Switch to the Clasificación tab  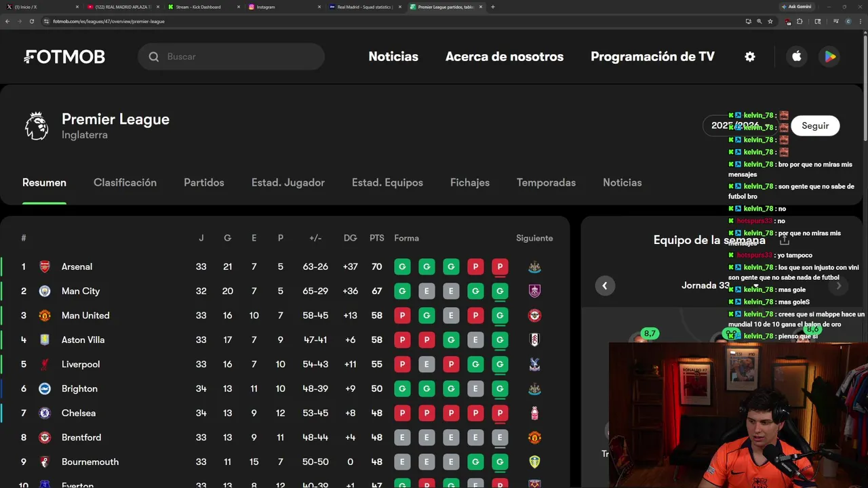coord(125,182)
